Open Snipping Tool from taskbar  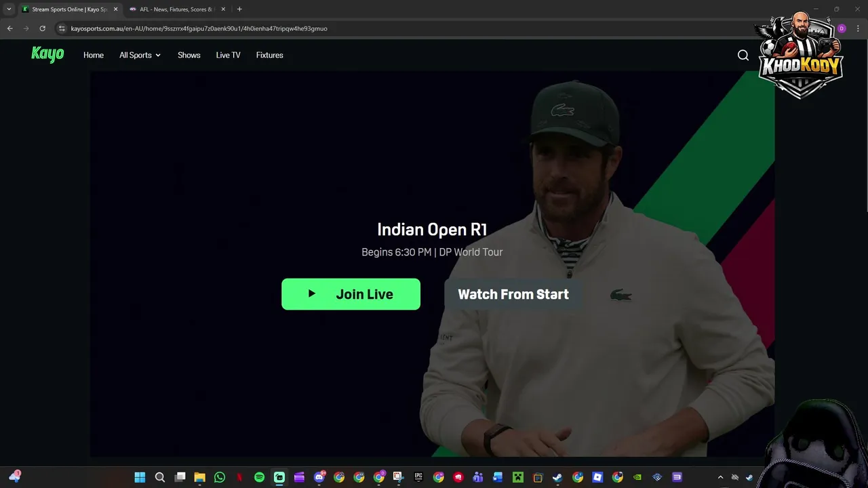coord(398,477)
